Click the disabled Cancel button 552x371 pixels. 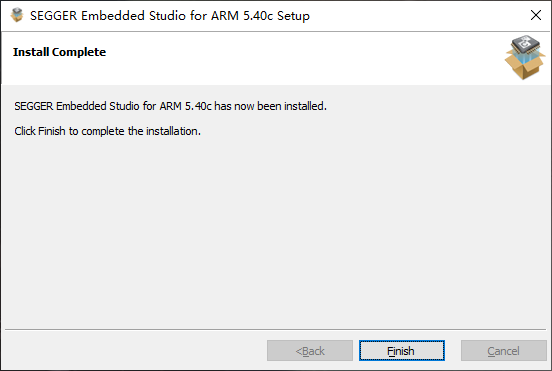point(503,351)
